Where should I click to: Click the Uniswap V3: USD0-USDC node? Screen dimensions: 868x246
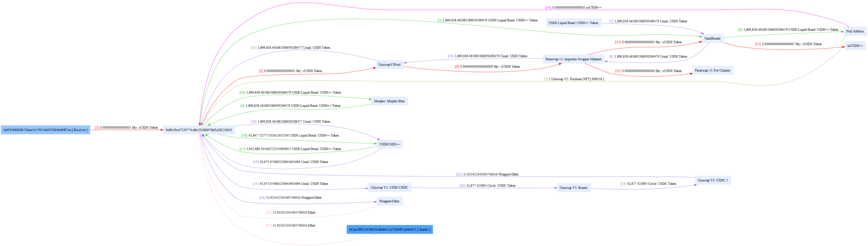coord(389,188)
